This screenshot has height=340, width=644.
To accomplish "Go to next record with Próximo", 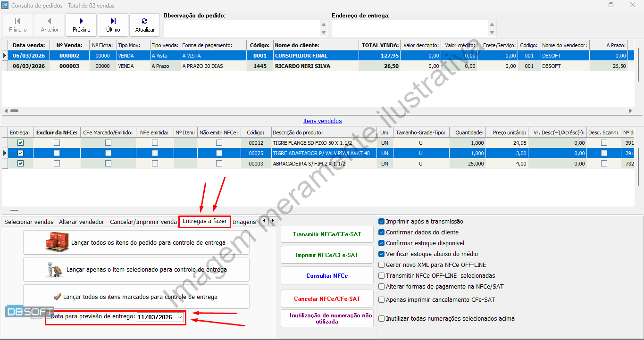I will [81, 25].
